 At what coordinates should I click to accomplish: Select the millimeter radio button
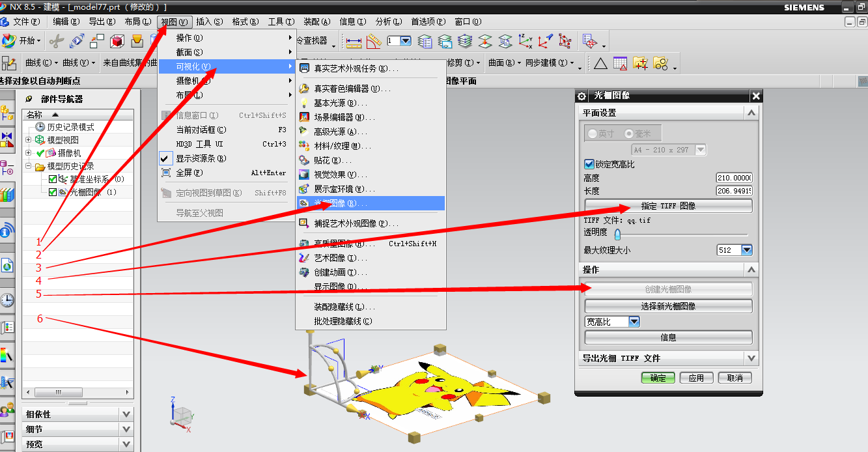tap(629, 134)
